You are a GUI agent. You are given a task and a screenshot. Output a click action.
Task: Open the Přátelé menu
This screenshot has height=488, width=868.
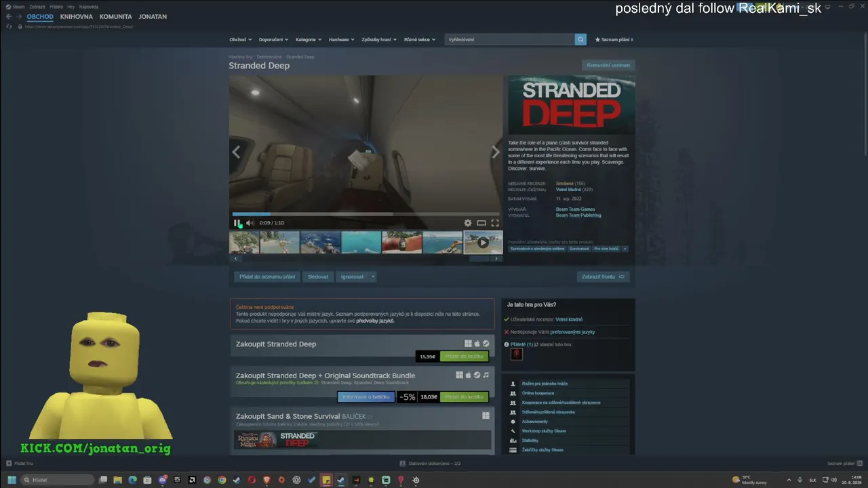point(56,7)
